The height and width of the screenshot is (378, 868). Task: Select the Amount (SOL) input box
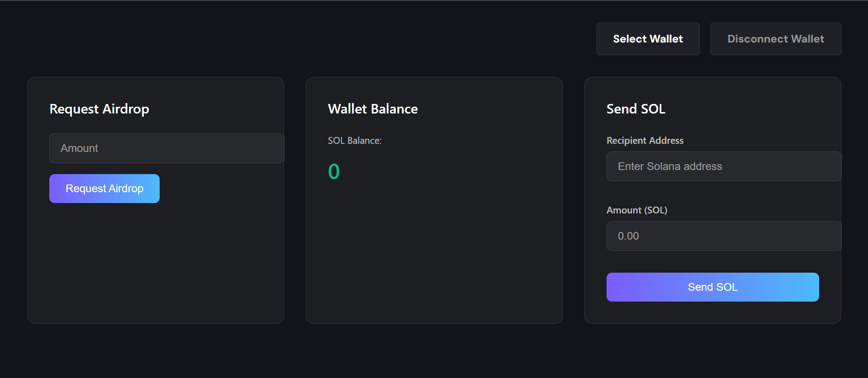tap(723, 236)
